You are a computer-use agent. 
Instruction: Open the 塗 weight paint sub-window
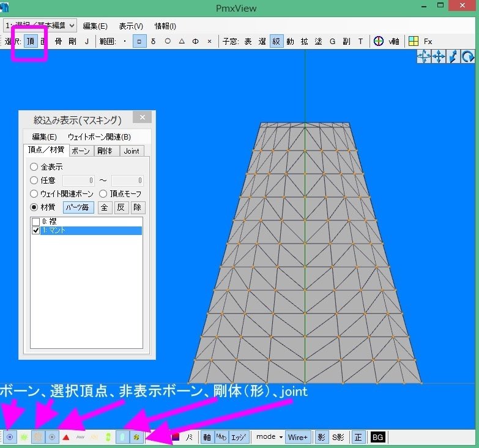(318, 41)
